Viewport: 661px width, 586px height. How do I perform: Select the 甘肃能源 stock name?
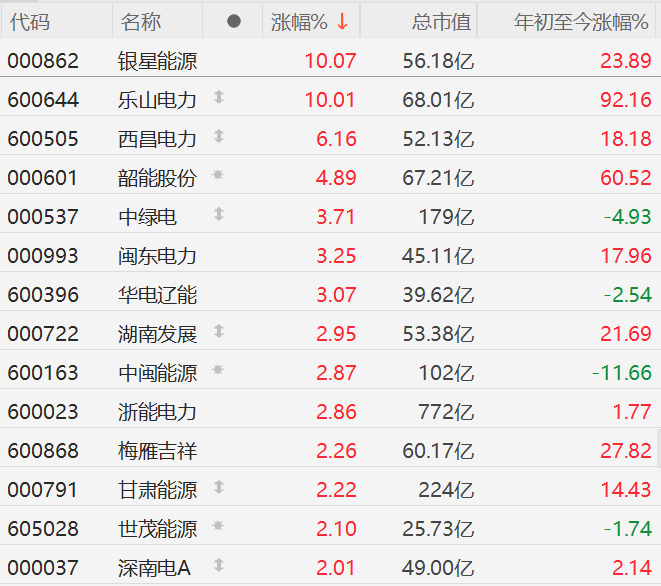click(157, 490)
